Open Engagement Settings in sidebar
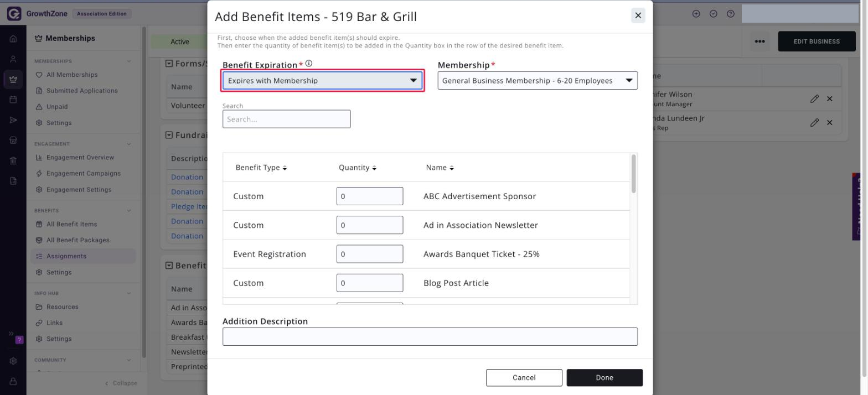The height and width of the screenshot is (395, 868). [79, 190]
